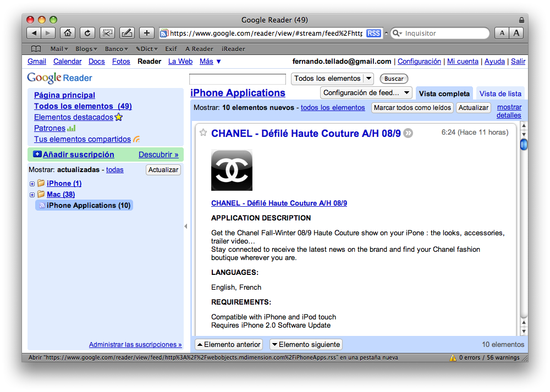Collapse the sidebar with the arrow handle
550x392 pixels.
tap(186, 227)
